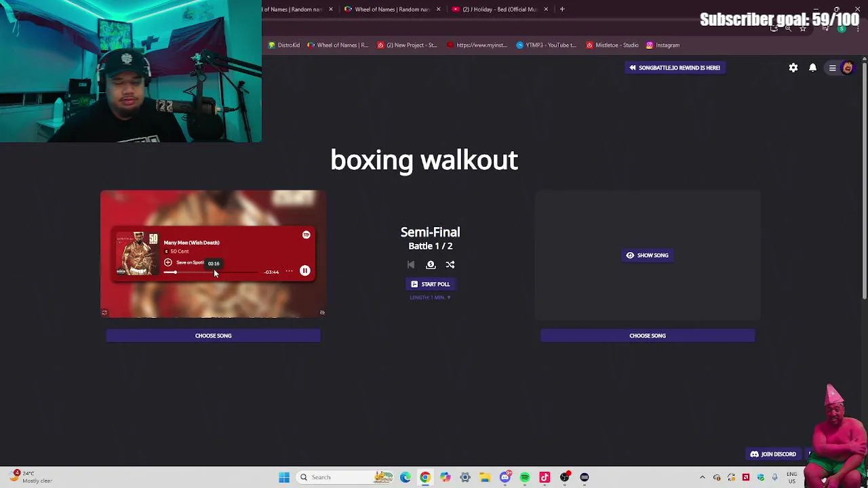This screenshot has width=868, height=488.
Task: Close the second Wheel of Names tab
Action: (438, 9)
